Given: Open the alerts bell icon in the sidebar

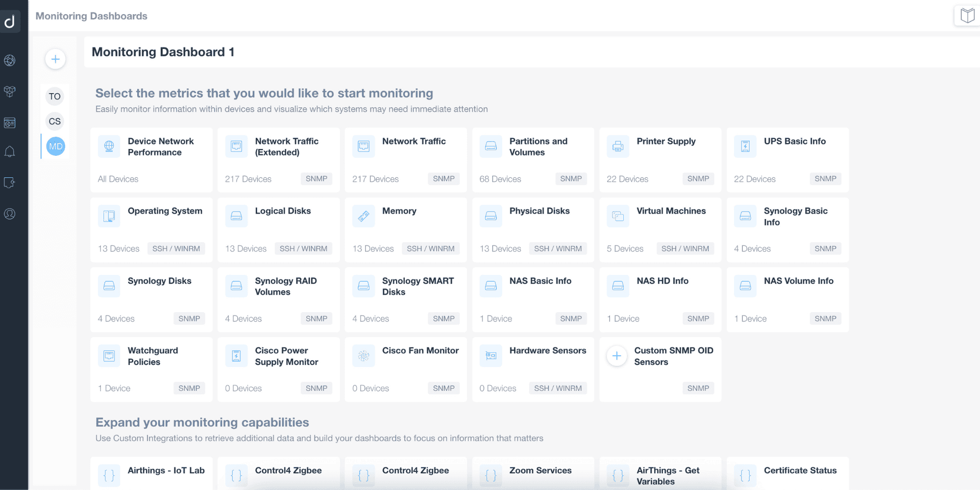Looking at the screenshot, I should tap(10, 152).
